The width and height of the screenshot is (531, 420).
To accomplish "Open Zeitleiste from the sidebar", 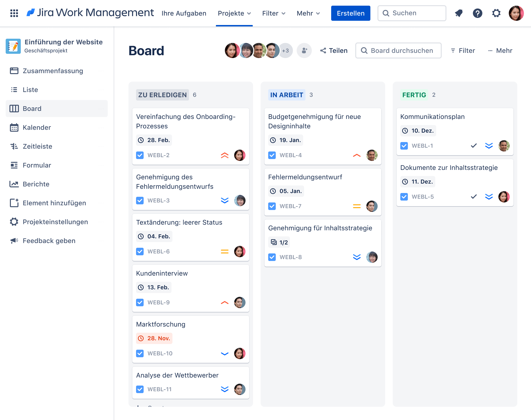I will point(37,146).
